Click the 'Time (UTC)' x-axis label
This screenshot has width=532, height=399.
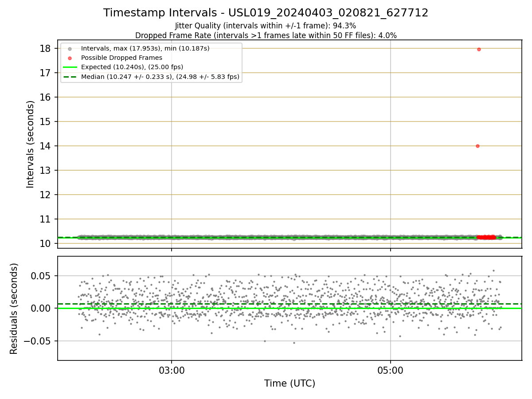(x=290, y=383)
